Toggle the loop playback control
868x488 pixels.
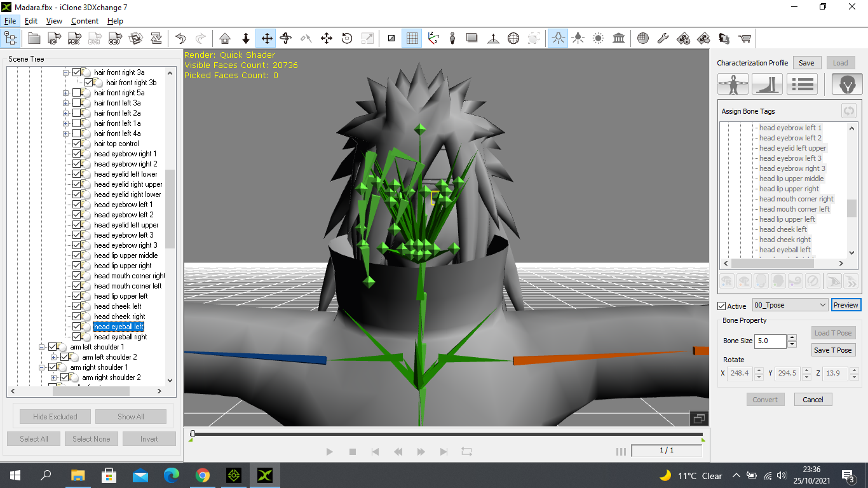pos(466,452)
